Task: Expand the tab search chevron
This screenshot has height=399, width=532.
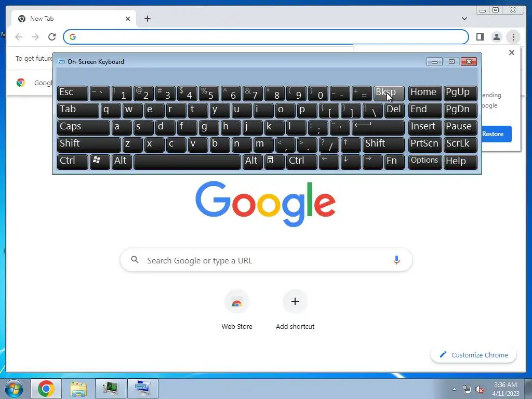Action: point(464,19)
